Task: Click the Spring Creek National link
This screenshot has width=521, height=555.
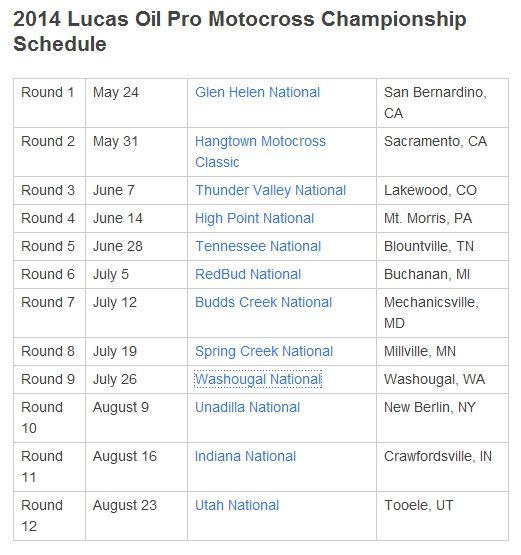Action: (x=264, y=351)
